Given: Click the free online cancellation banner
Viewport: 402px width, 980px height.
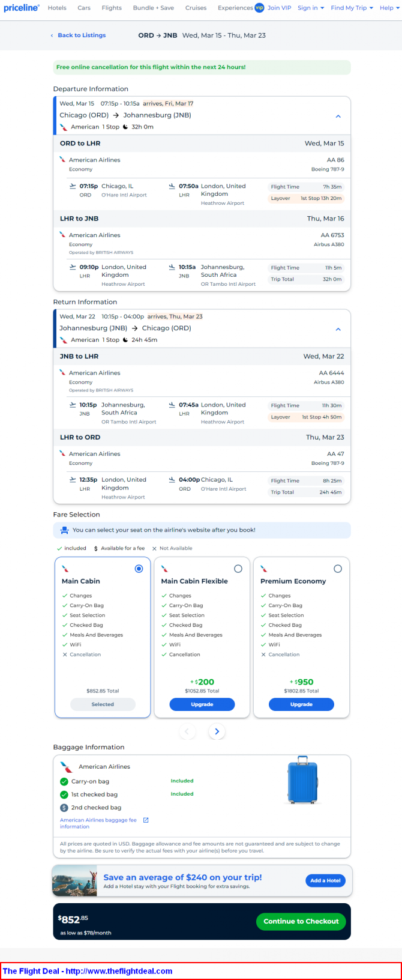Looking at the screenshot, I should tap(202, 67).
